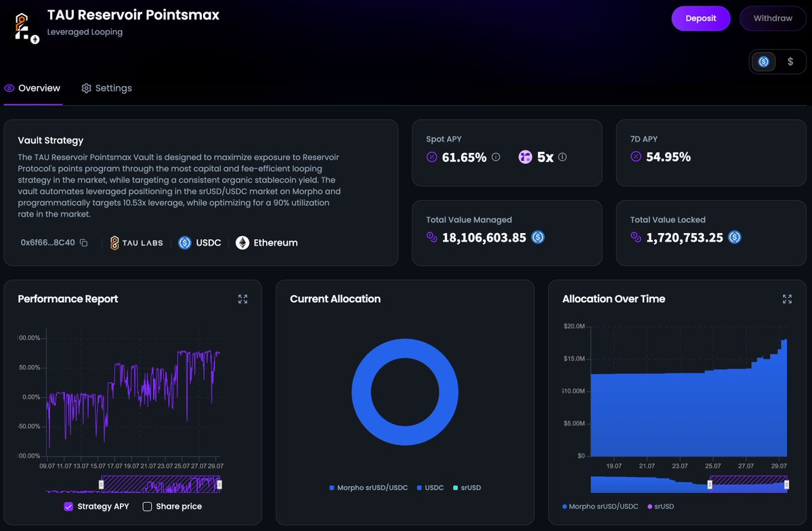Click the 5x points multiplier info icon
This screenshot has height=531, width=812.
click(x=562, y=157)
